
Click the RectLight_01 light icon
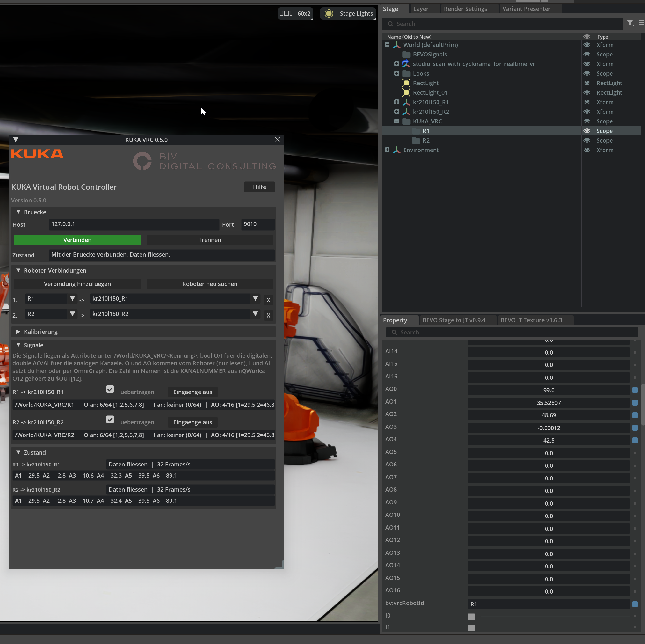click(x=406, y=92)
